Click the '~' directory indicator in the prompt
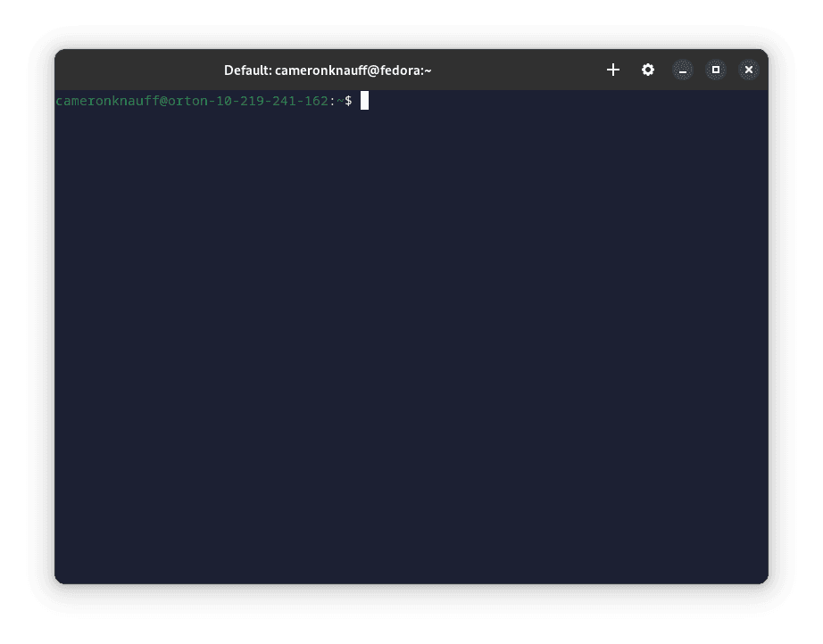The width and height of the screenshot is (823, 644). pos(339,101)
